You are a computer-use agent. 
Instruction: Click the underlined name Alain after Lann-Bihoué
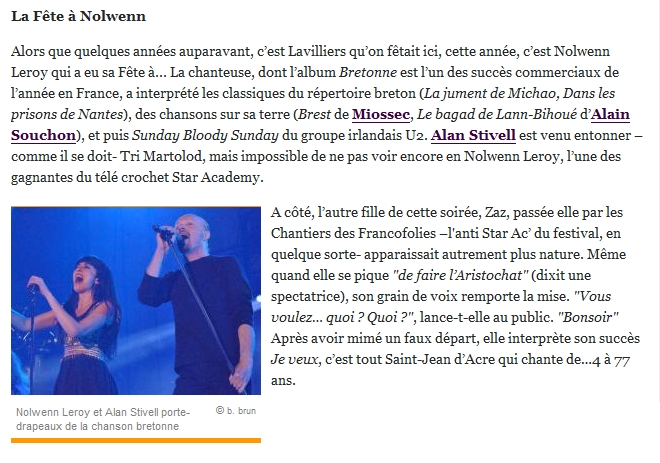[610, 114]
